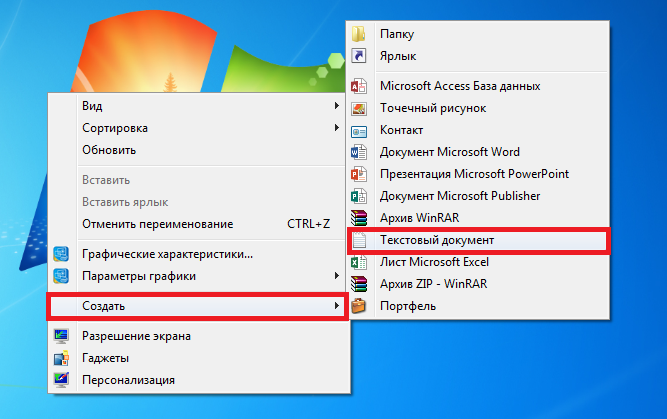Open Персонализация from the context menu
The height and width of the screenshot is (419, 667).
tap(198, 380)
